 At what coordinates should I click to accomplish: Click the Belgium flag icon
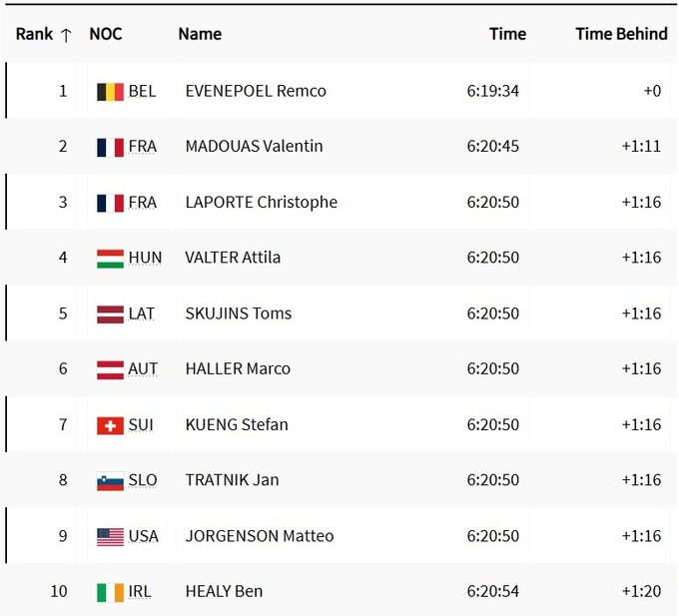pos(110,91)
